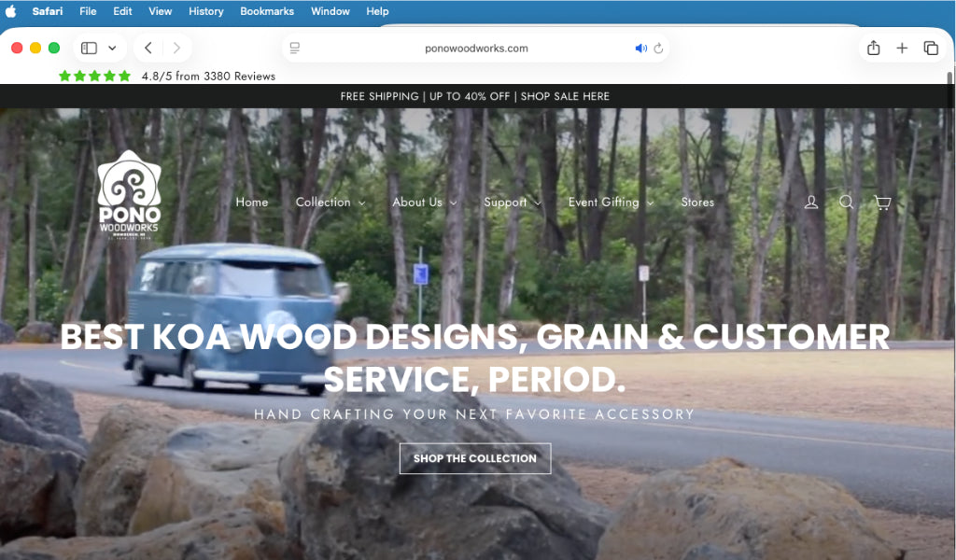Open the Bookmarks menu in menu bar
Image resolution: width=956 pixels, height=560 pixels.
(x=267, y=11)
